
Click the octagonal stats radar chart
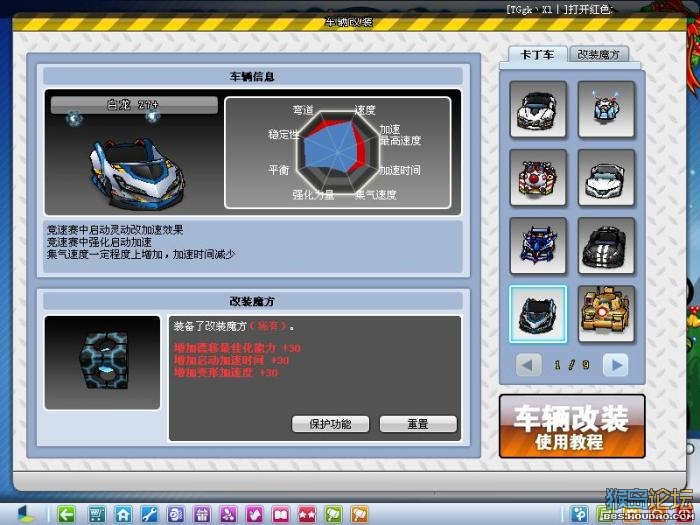click(x=338, y=152)
